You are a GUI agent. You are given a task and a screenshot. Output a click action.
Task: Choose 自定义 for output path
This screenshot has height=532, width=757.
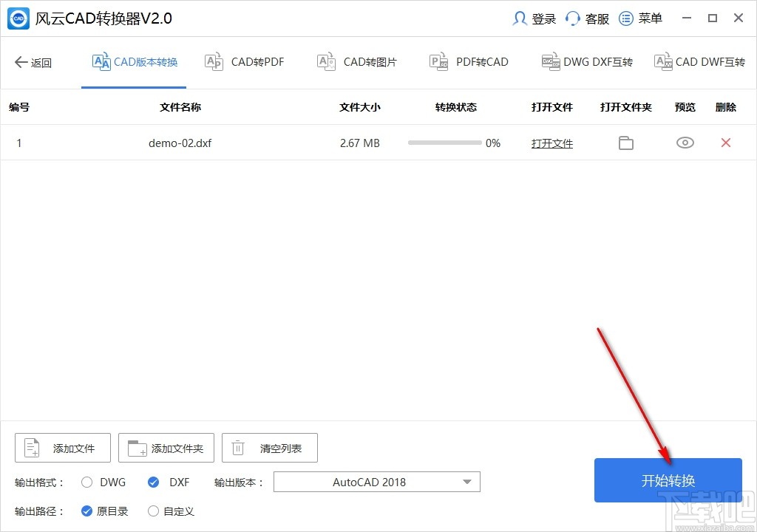(x=154, y=511)
